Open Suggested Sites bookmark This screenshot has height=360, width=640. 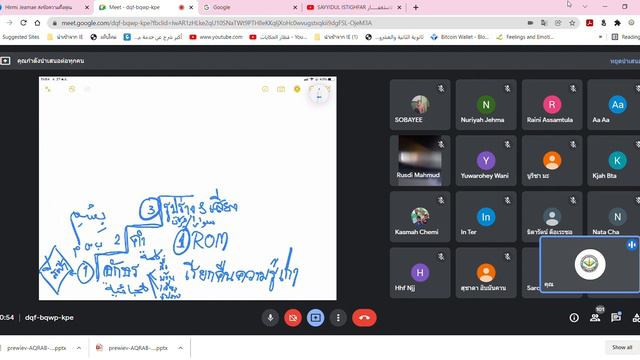(x=20, y=37)
